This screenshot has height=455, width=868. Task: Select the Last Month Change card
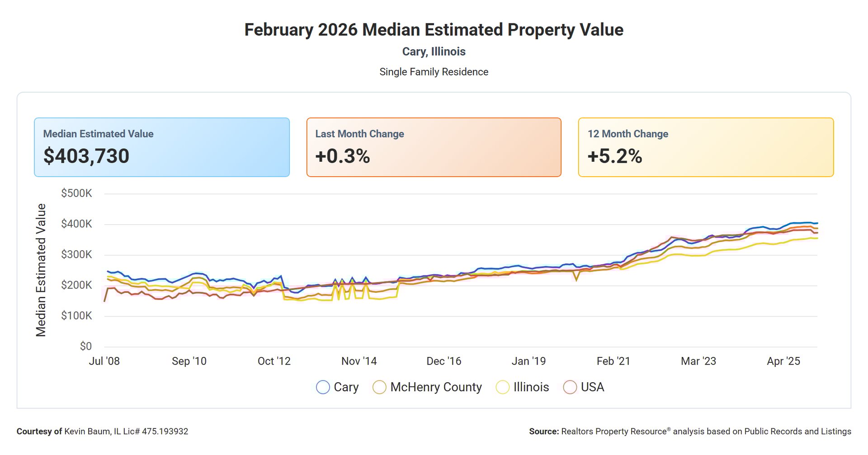434,147
